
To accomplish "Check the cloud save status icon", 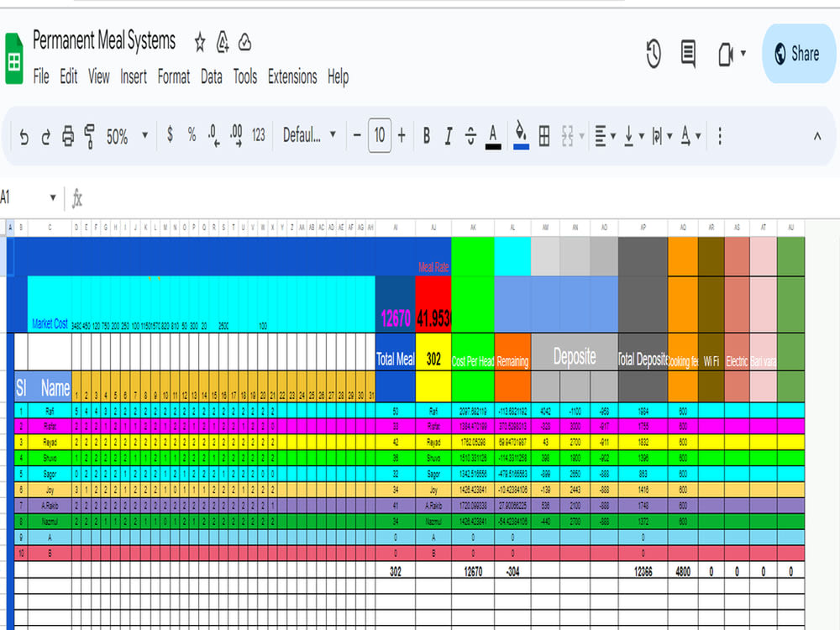I will pos(244,42).
